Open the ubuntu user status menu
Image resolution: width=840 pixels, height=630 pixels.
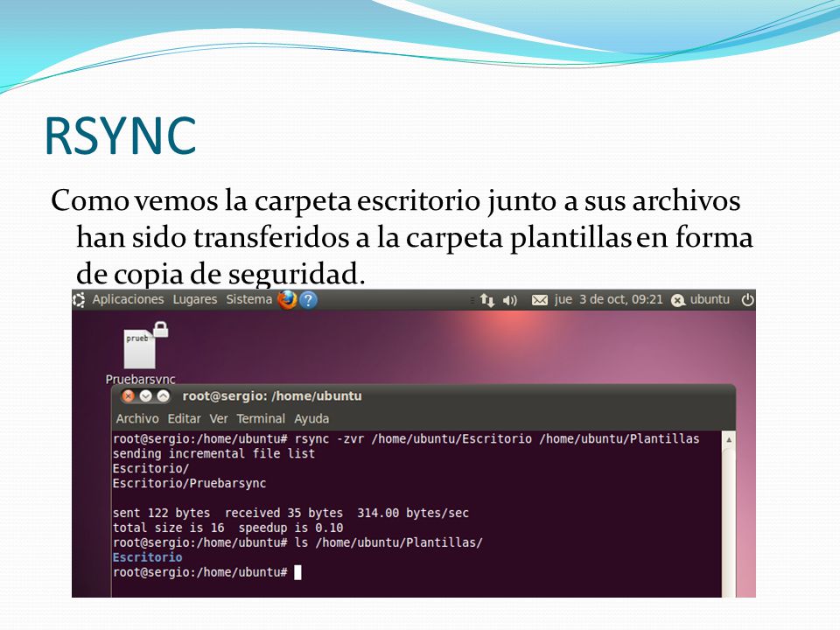[700, 300]
